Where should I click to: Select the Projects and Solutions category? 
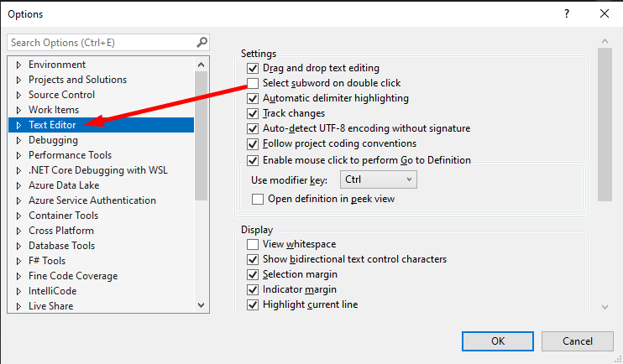pos(77,80)
